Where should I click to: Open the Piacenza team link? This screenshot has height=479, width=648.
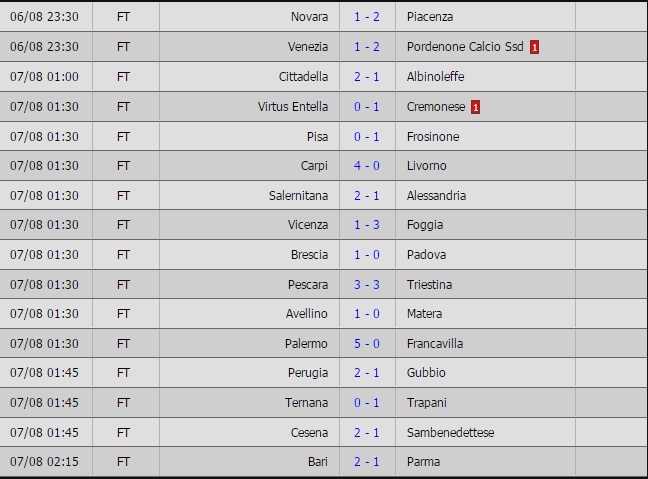[x=430, y=17]
